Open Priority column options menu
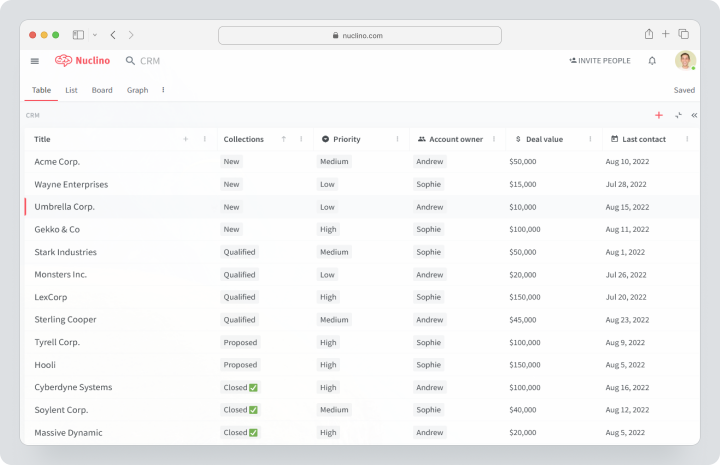The height and width of the screenshot is (465, 720). click(397, 139)
